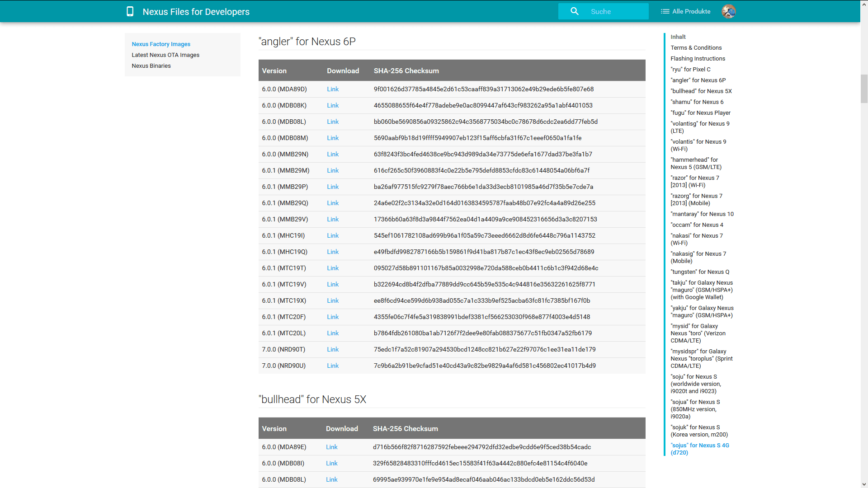
Task: Jump to "mysid" Galaxy Nexus toro Verizon
Action: [698, 333]
